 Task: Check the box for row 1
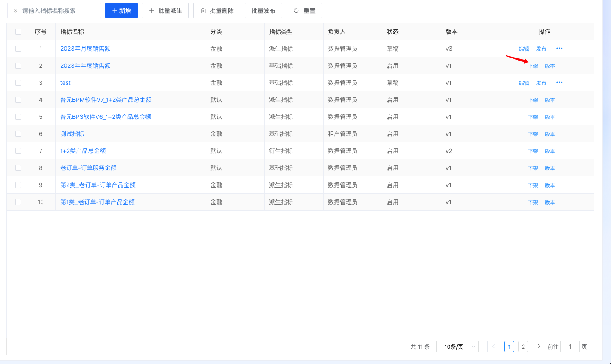tap(18, 49)
